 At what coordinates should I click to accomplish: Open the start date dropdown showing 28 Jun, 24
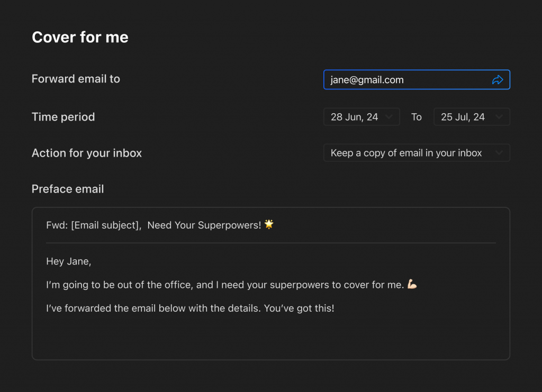pyautogui.click(x=362, y=117)
